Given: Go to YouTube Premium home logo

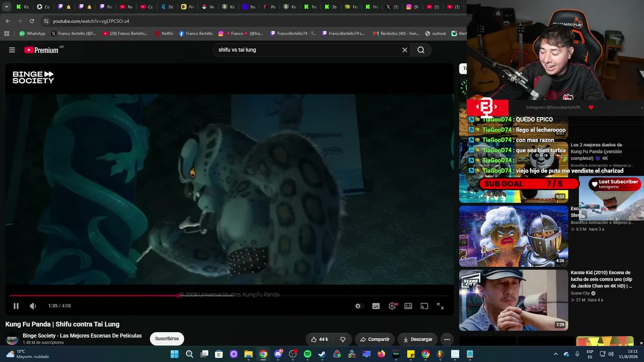Looking at the screenshot, I should click(x=41, y=50).
